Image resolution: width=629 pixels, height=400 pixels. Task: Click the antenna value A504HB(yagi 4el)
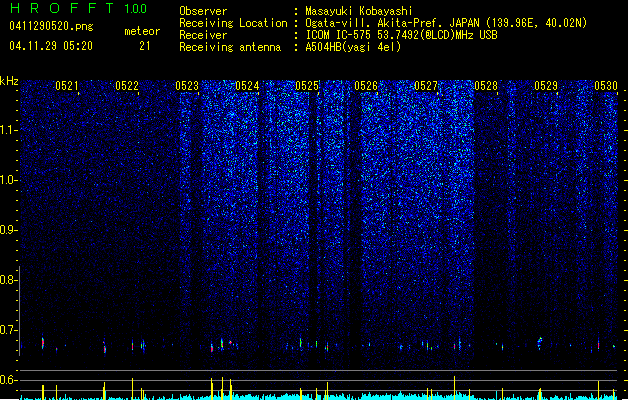click(353, 47)
